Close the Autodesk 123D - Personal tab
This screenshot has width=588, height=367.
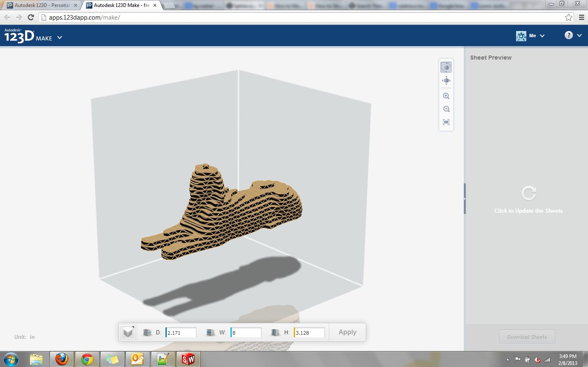(x=76, y=5)
